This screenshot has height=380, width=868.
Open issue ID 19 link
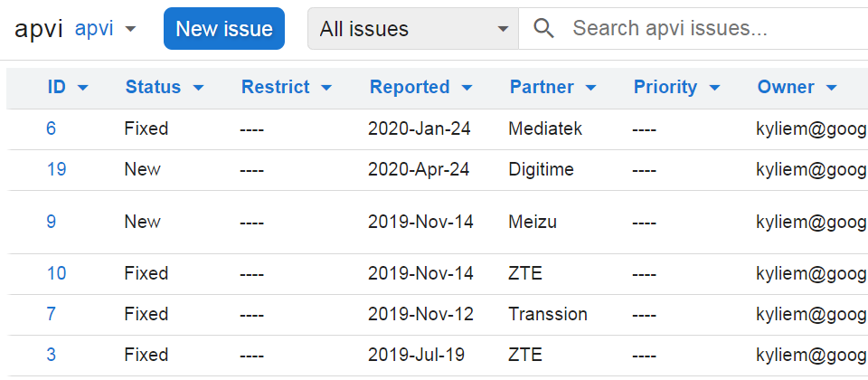point(56,169)
